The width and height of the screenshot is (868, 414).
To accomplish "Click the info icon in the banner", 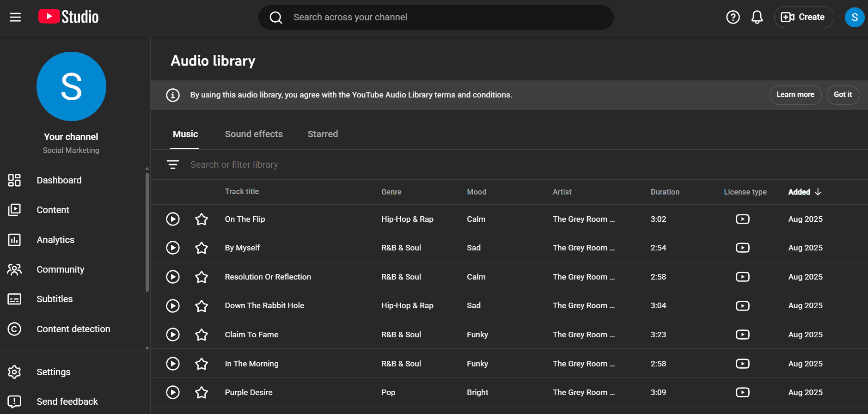I will pos(173,95).
